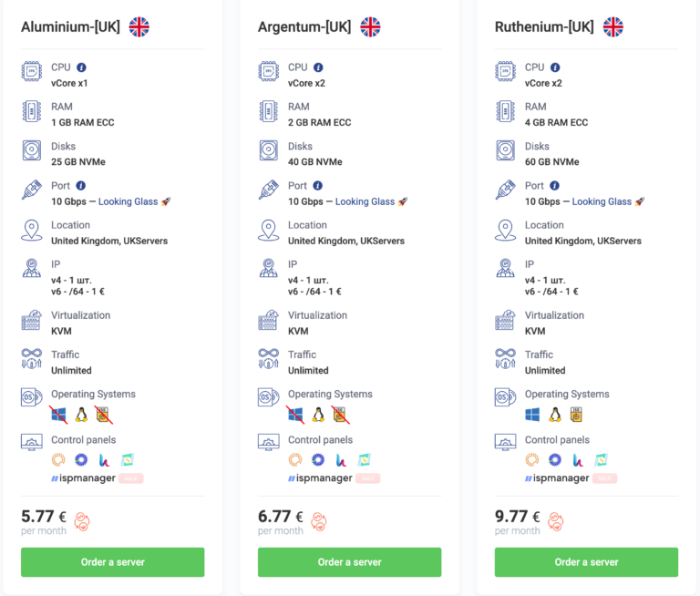Order the Argentum-[UK] server
This screenshot has width=700, height=596.
tap(350, 562)
